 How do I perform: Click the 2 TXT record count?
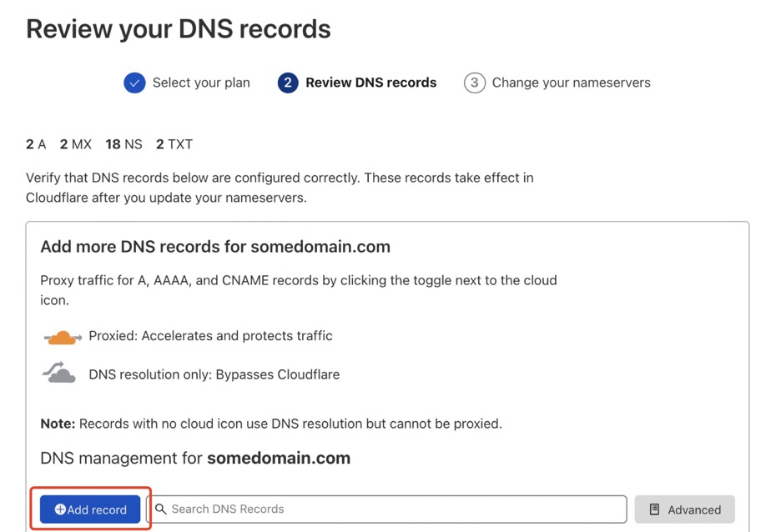(174, 144)
